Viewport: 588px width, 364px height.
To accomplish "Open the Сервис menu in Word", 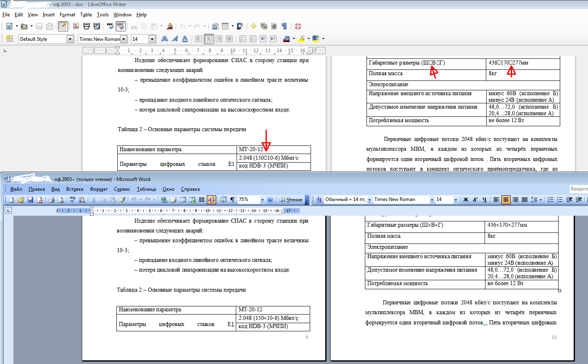I will tap(122, 189).
